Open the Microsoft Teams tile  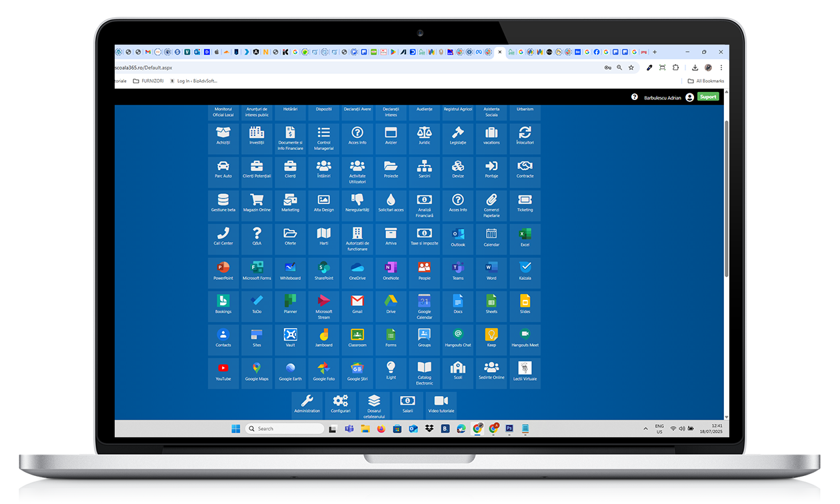[x=458, y=271]
